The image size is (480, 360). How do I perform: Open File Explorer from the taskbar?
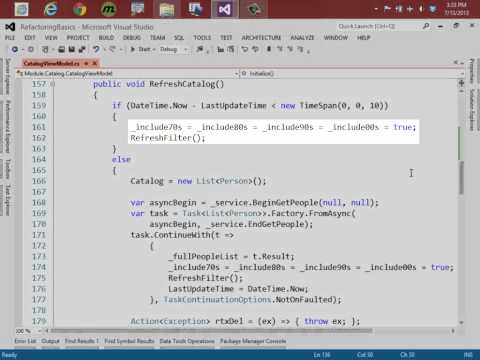click(x=166, y=9)
